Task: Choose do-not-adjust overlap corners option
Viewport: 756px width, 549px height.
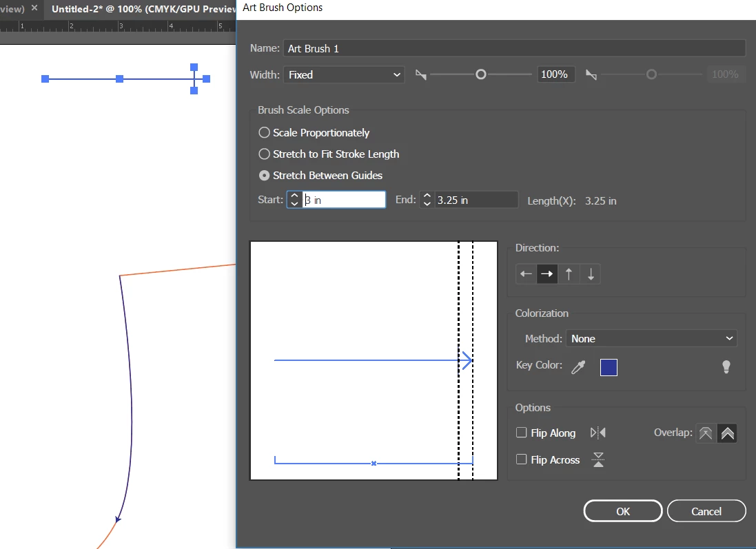Action: pyautogui.click(x=706, y=433)
